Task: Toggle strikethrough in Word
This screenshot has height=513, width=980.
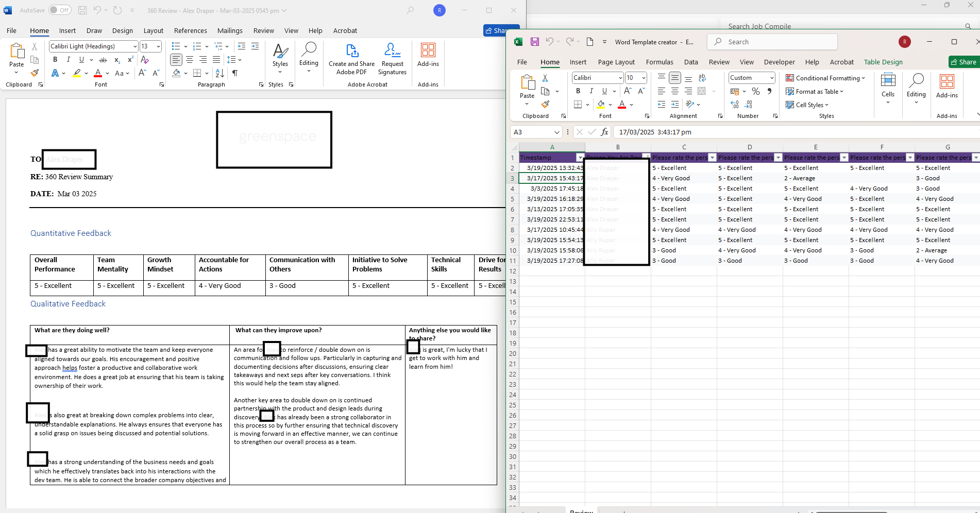Action: pyautogui.click(x=103, y=60)
